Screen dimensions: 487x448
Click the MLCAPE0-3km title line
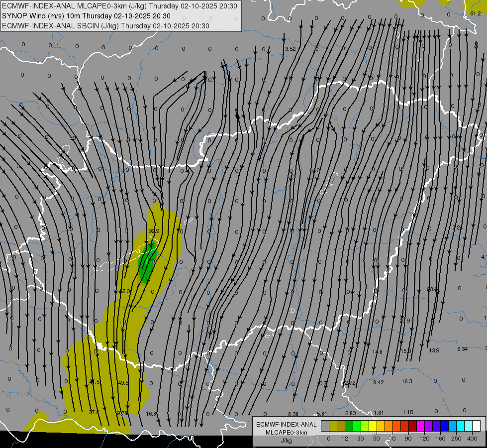(x=119, y=6)
